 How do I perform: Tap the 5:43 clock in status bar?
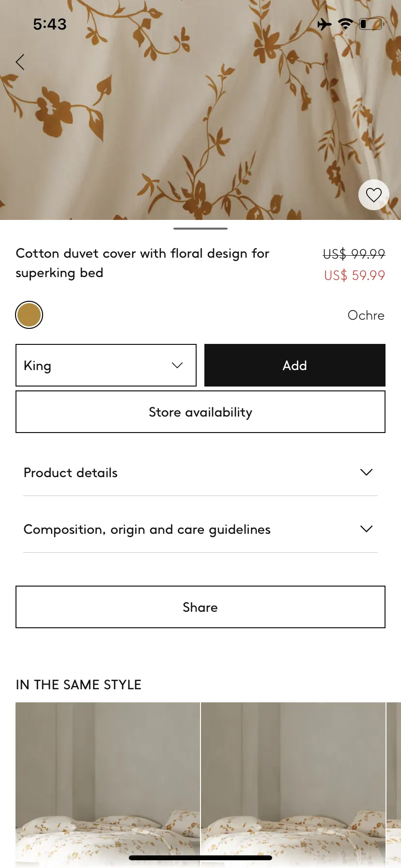click(x=50, y=24)
